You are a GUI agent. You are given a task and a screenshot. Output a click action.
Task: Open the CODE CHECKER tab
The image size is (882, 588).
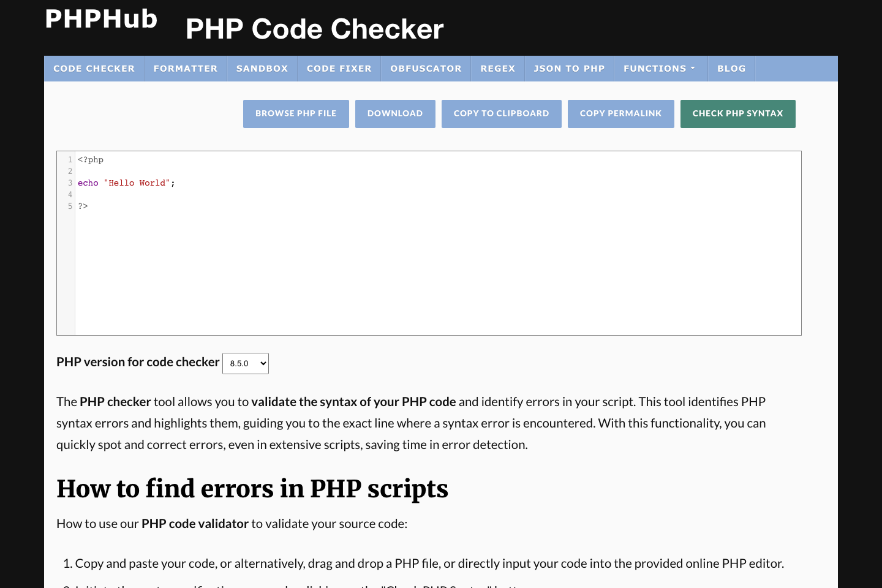pos(94,68)
